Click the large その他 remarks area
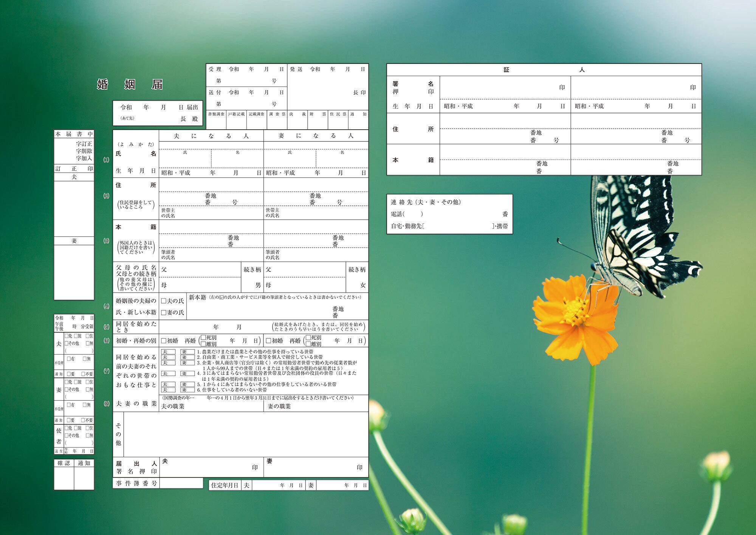 click(x=246, y=434)
